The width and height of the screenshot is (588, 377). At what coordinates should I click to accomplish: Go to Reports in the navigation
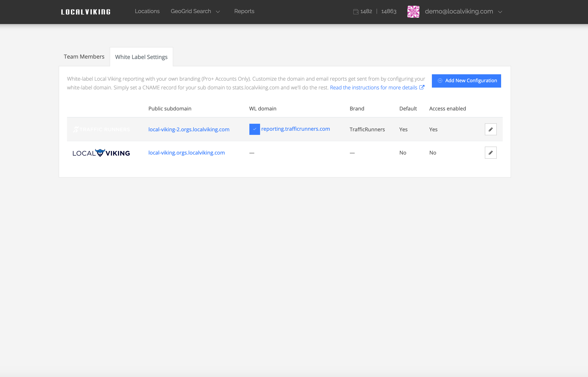point(244,11)
